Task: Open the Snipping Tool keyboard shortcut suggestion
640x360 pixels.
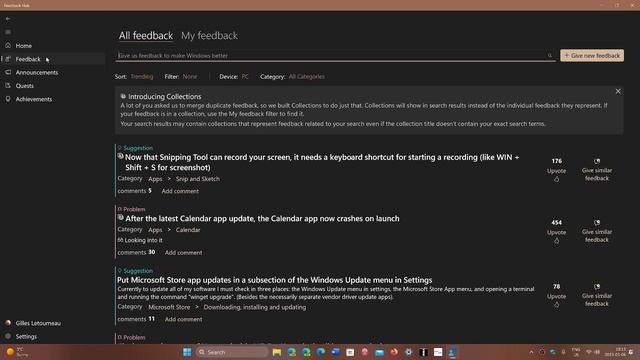Action: (x=322, y=162)
